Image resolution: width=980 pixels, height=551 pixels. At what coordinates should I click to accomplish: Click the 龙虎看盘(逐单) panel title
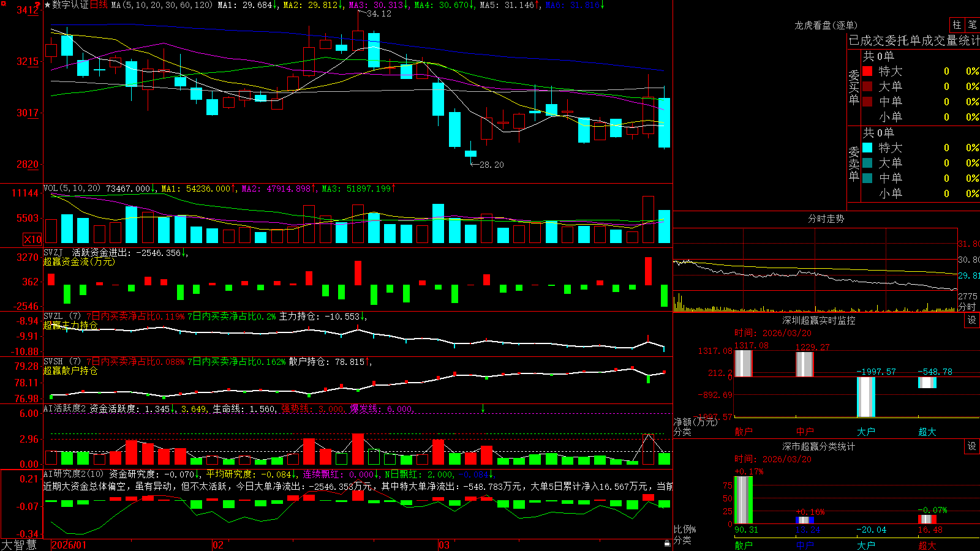point(826,25)
